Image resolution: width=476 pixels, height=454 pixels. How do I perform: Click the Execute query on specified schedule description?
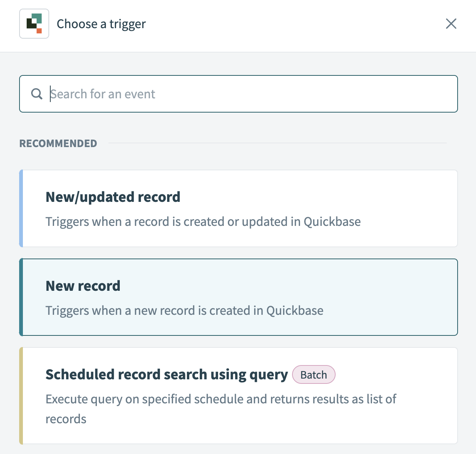pos(221,399)
